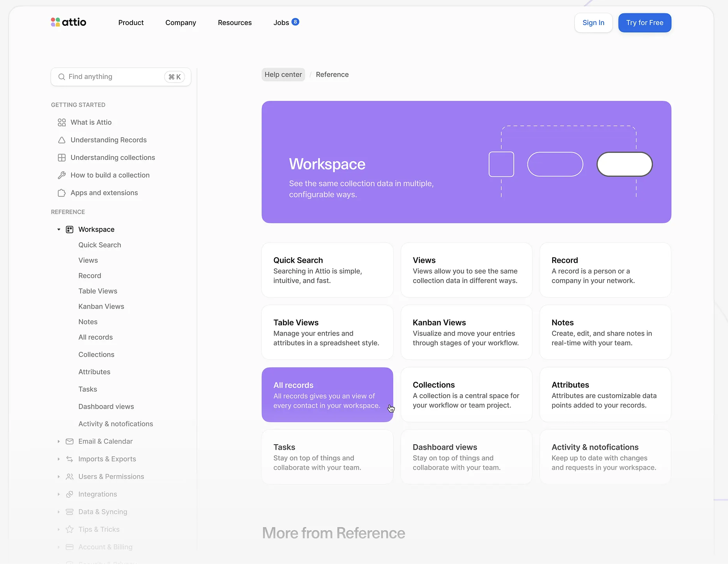Click the Email & Calendar envelope icon
728x567 pixels.
70,441
